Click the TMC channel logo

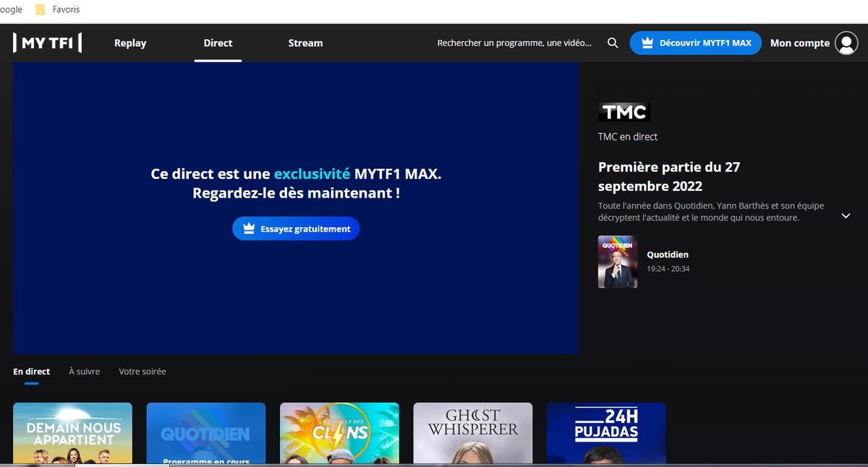coord(624,112)
